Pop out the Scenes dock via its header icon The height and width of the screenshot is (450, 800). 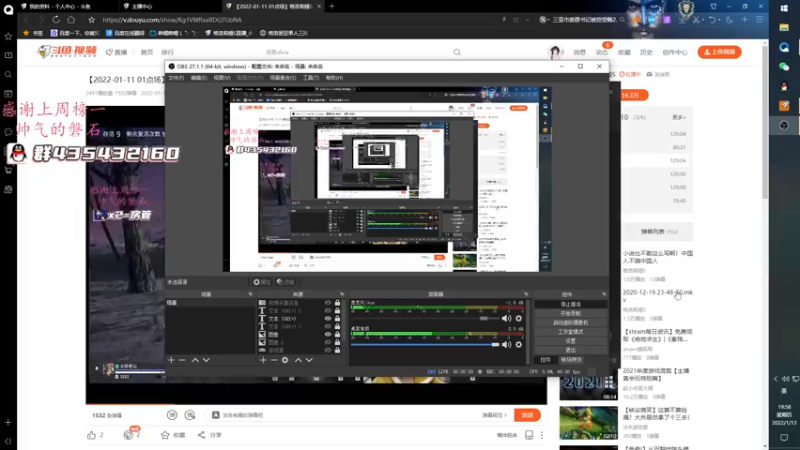pos(251,294)
